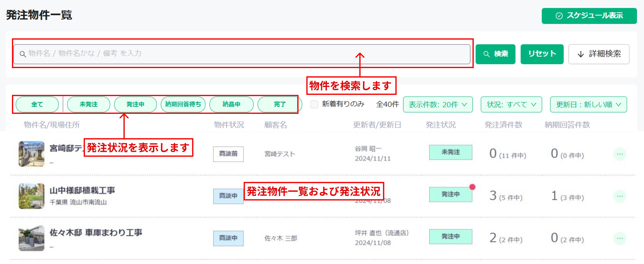Open the 表示件数: 20件 dropdown
Image resolution: width=644 pixels, height=264 pixels.
click(x=438, y=105)
